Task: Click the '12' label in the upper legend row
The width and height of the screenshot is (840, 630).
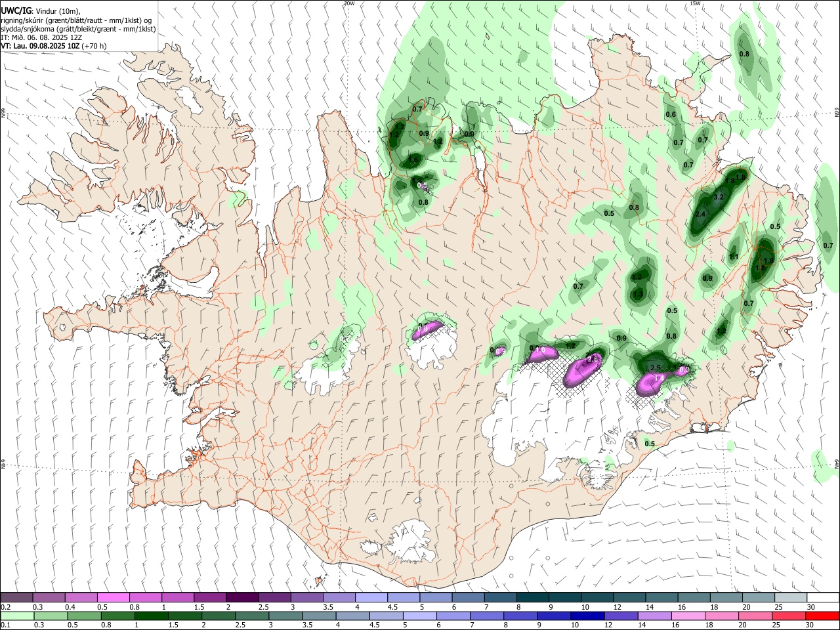Action: [x=617, y=607]
